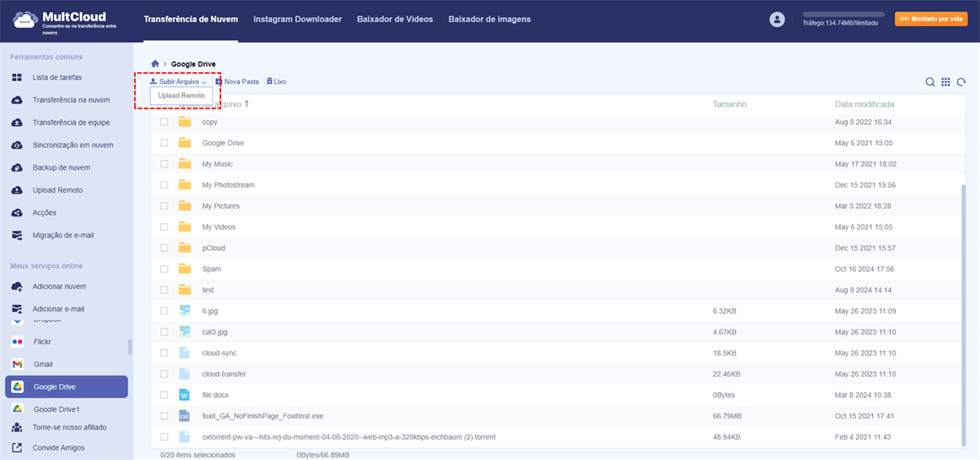The width and height of the screenshot is (980, 460).
Task: Open the search magnifier icon
Action: click(x=930, y=82)
